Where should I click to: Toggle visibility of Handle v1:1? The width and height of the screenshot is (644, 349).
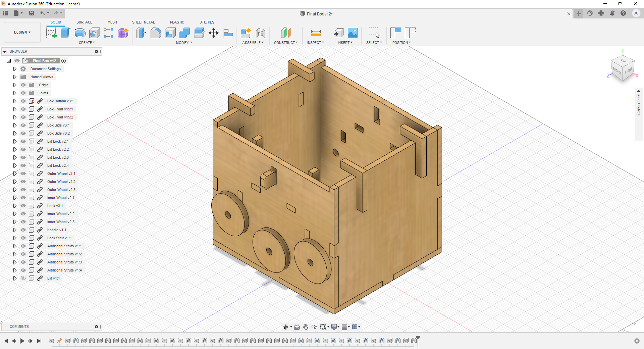pyautogui.click(x=23, y=230)
